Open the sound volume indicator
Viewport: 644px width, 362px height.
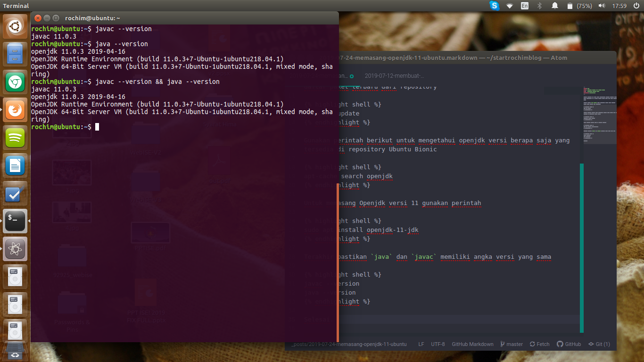[602, 6]
